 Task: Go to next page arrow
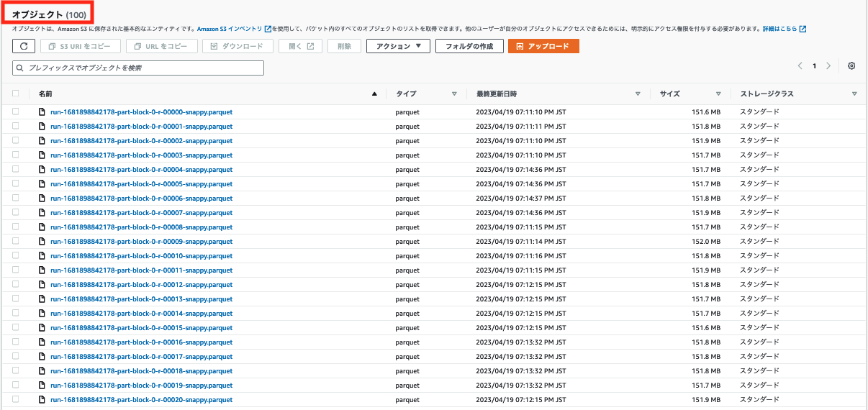click(828, 65)
